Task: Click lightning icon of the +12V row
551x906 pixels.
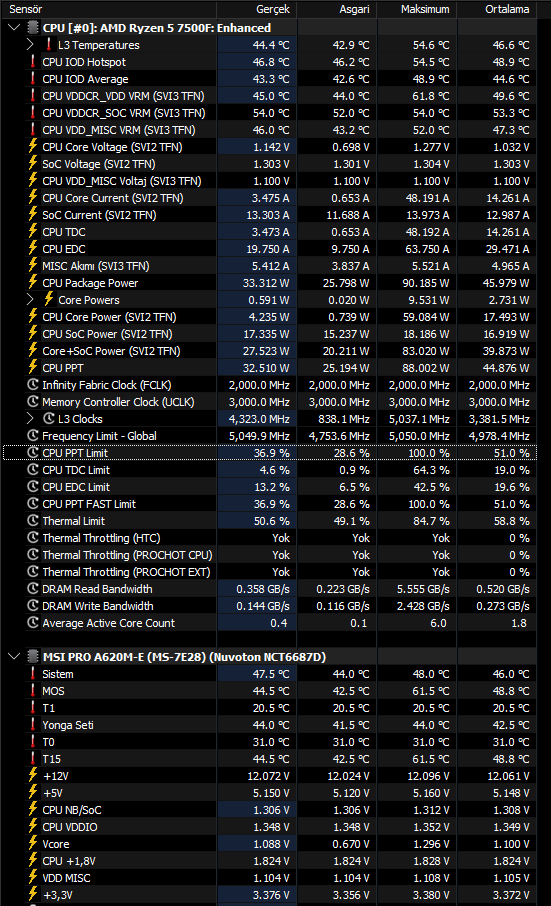Action: (x=33, y=775)
